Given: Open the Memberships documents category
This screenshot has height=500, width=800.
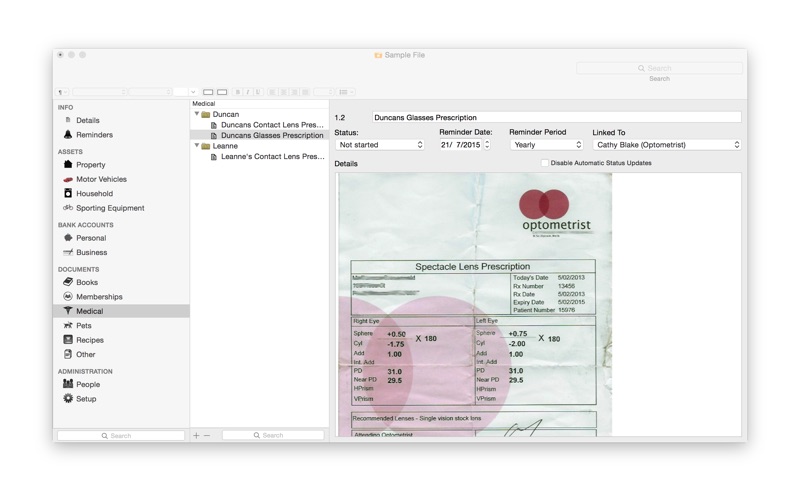Looking at the screenshot, I should point(99,297).
